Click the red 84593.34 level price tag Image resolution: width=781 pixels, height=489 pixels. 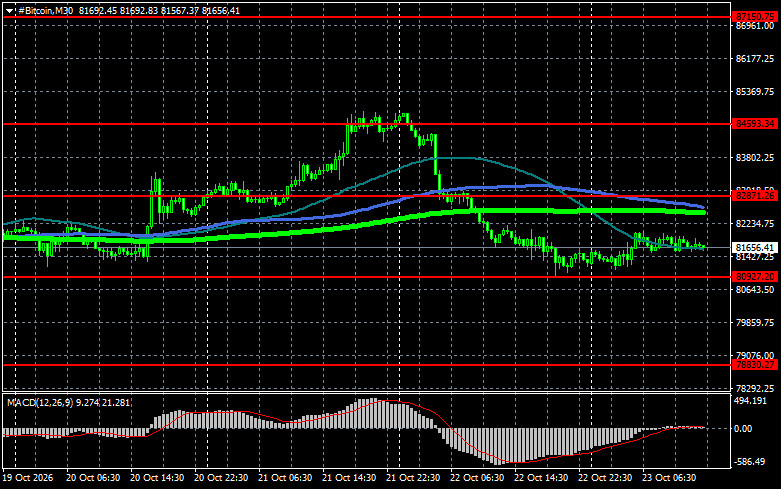pyautogui.click(x=755, y=123)
